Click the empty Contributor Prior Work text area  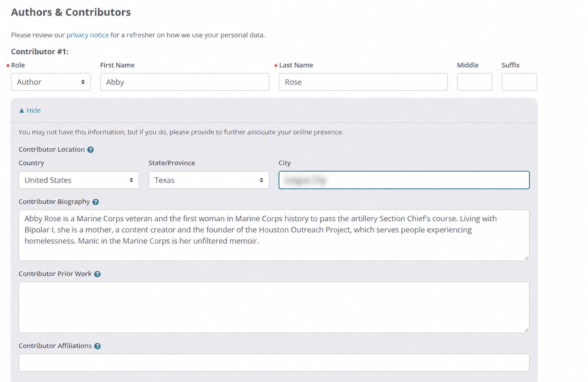(x=274, y=308)
